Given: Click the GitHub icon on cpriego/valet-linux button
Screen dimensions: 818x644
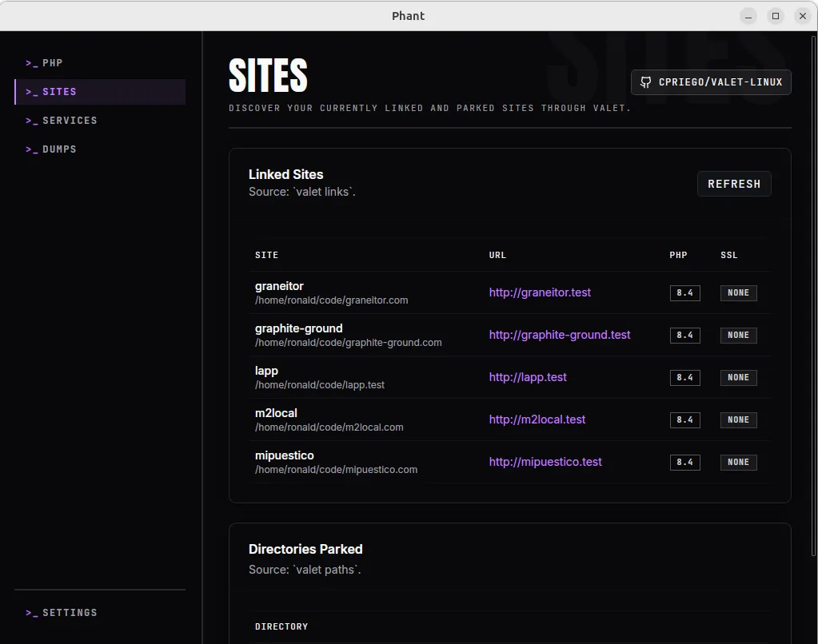Looking at the screenshot, I should pyautogui.click(x=646, y=82).
